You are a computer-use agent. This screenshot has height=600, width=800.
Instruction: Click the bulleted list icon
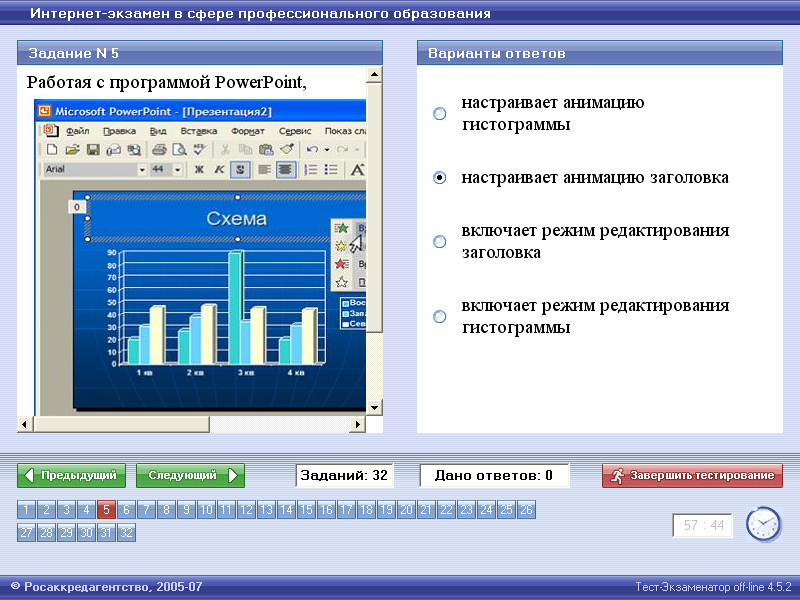click(332, 169)
